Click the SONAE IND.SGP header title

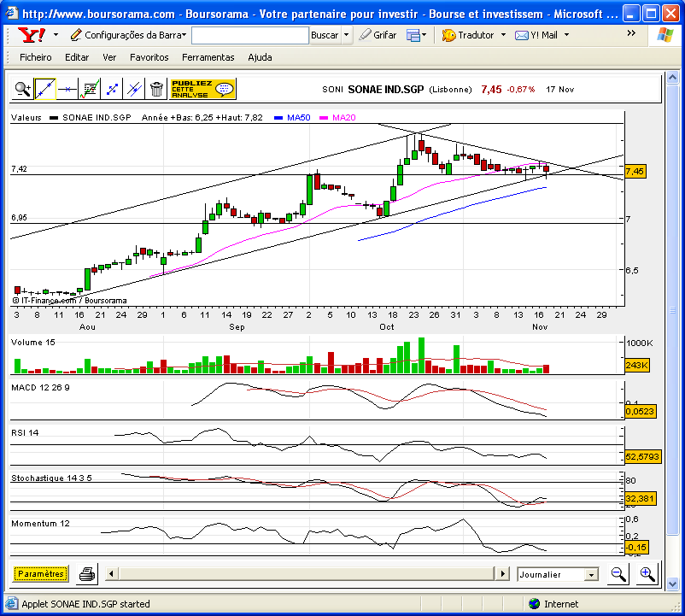pyautogui.click(x=386, y=90)
